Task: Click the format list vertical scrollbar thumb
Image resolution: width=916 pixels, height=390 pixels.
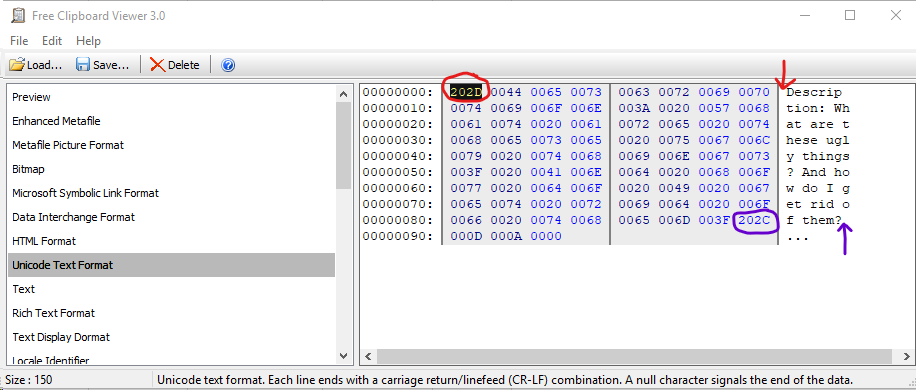Action: [x=344, y=145]
